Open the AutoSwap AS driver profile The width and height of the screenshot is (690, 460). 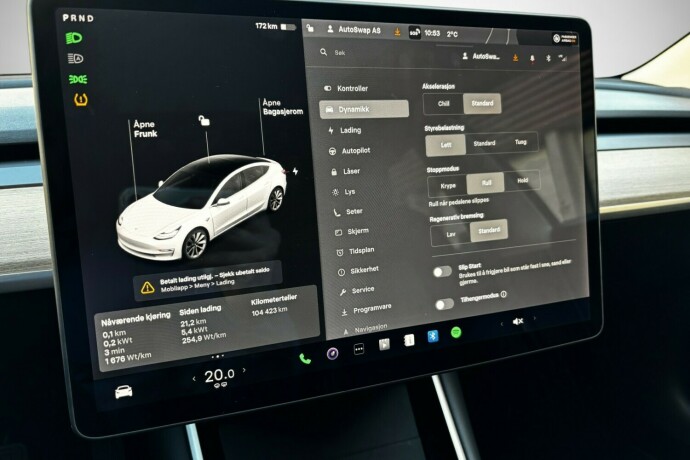pyautogui.click(x=354, y=30)
